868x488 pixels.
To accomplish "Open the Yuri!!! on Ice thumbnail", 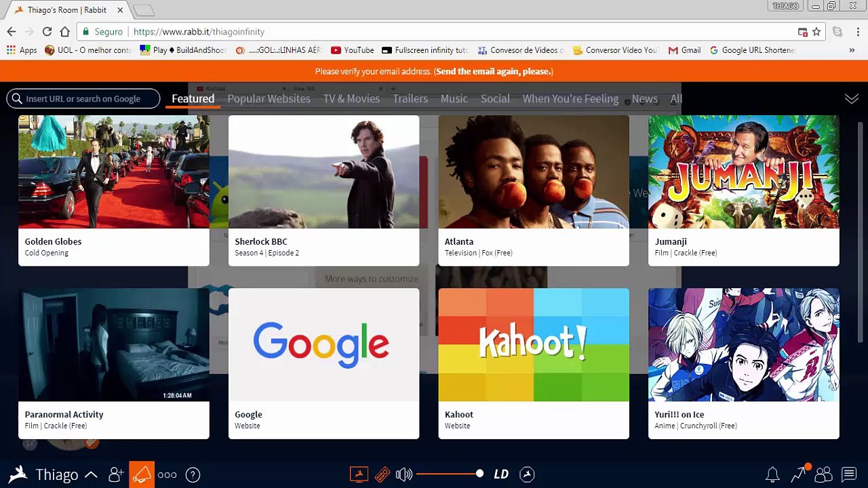I will (x=744, y=344).
